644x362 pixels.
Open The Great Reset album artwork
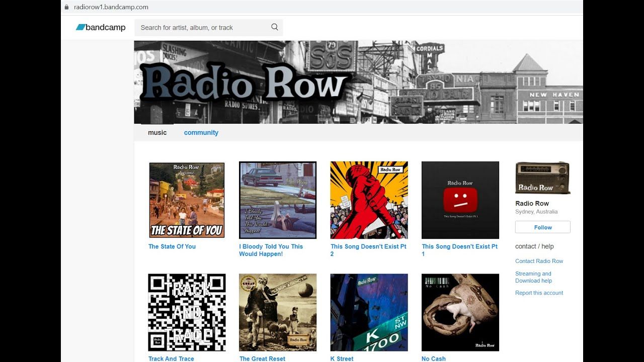click(278, 312)
